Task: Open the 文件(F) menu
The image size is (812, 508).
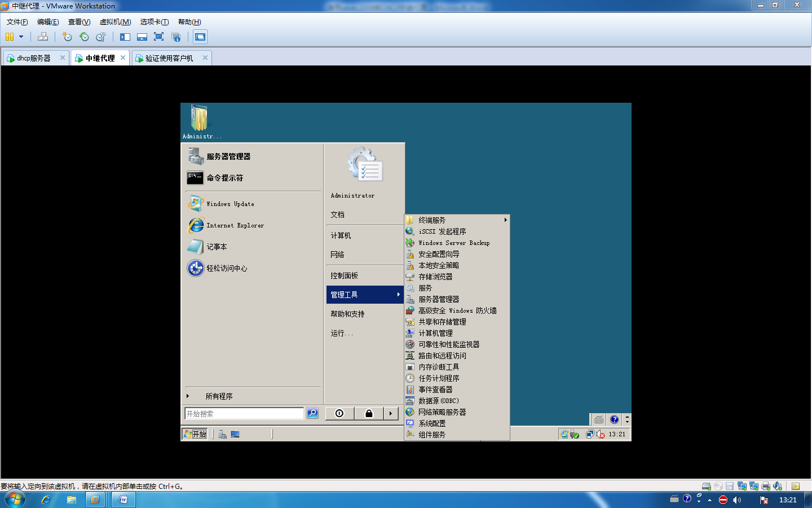Action: (x=17, y=22)
